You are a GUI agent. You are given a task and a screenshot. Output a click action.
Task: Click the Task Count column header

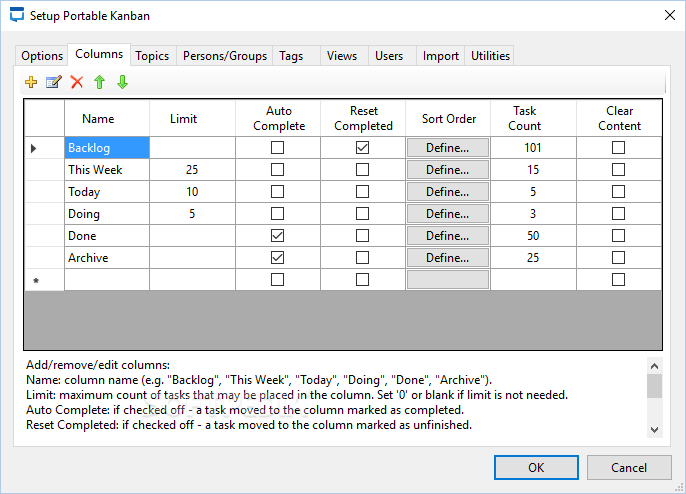(x=533, y=119)
